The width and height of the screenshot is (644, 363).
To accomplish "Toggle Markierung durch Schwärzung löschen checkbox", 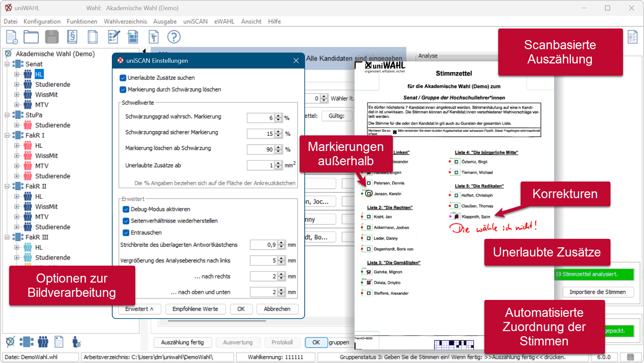I will (123, 90).
